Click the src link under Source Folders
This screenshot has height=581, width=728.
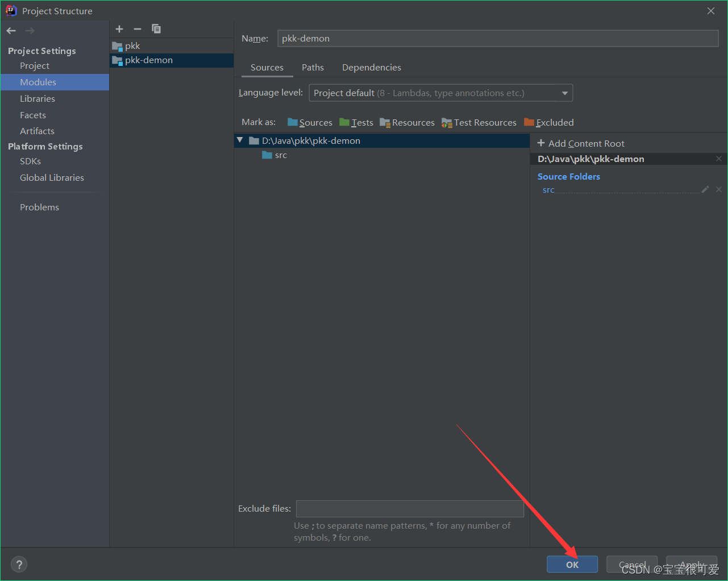(548, 190)
